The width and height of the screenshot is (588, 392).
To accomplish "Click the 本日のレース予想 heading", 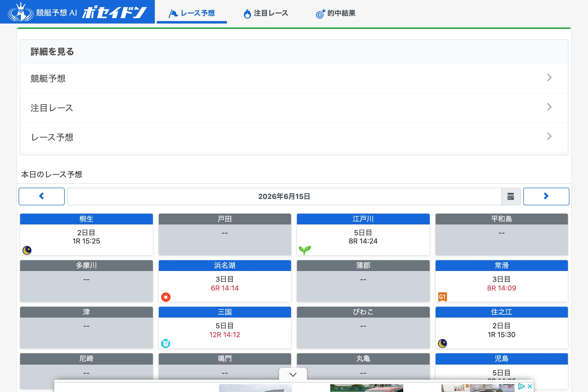I will (51, 174).
